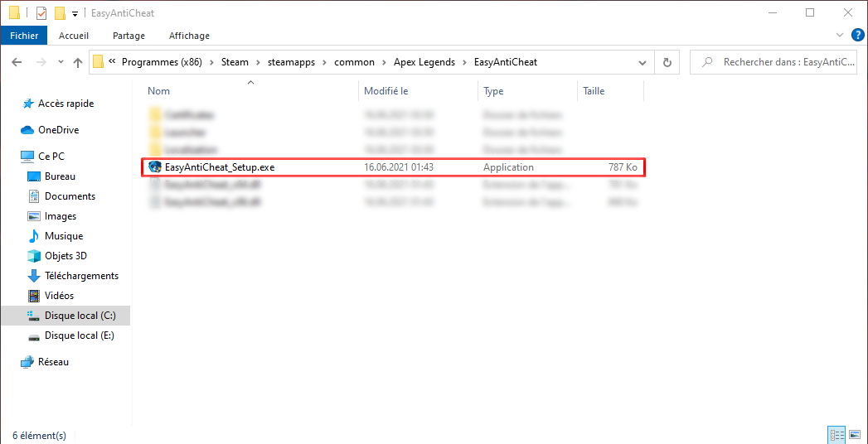
Task: Open Réseau in the navigation pane
Action: coord(45,362)
